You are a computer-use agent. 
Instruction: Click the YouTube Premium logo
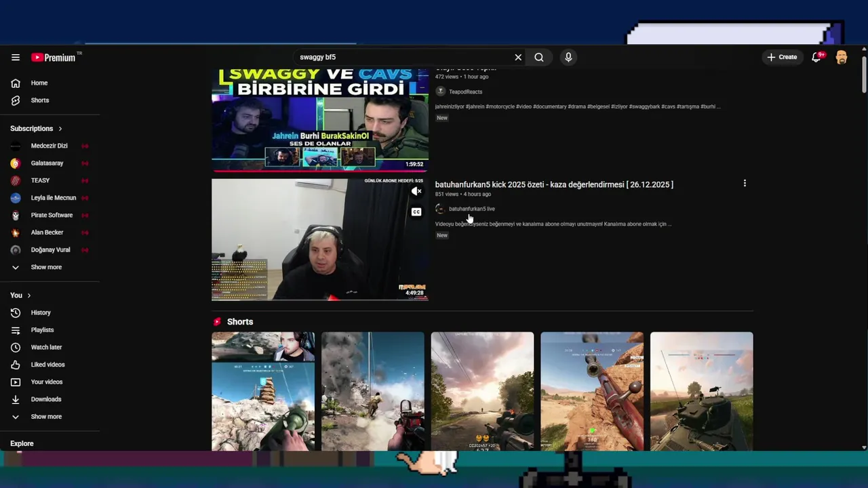click(54, 58)
